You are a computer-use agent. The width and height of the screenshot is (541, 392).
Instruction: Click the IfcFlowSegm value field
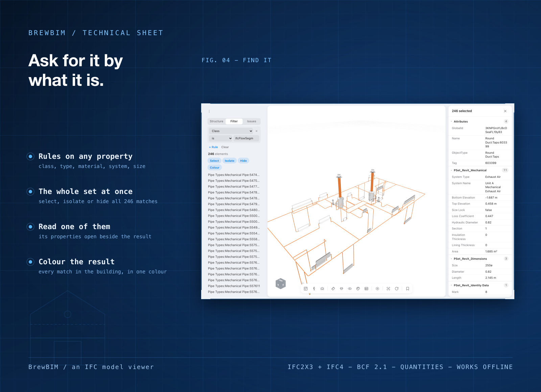click(246, 138)
